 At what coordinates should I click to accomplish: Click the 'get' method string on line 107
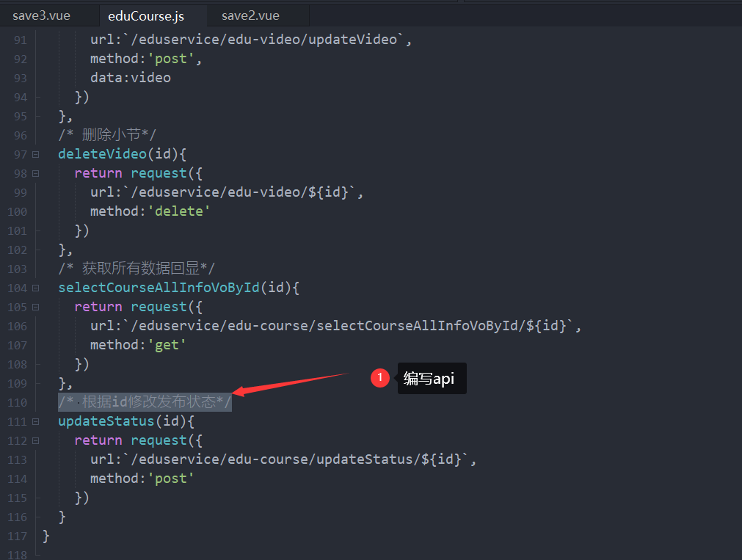[x=167, y=345]
